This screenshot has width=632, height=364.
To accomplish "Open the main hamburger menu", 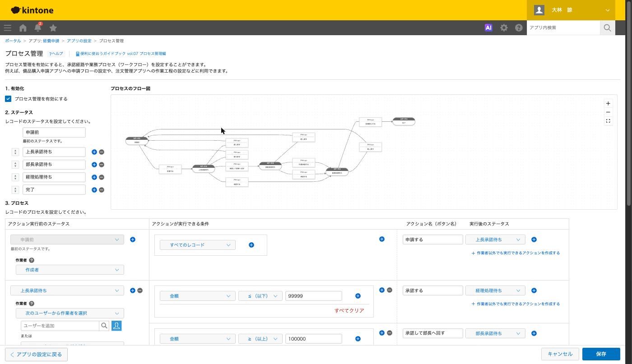I will 8,28.
